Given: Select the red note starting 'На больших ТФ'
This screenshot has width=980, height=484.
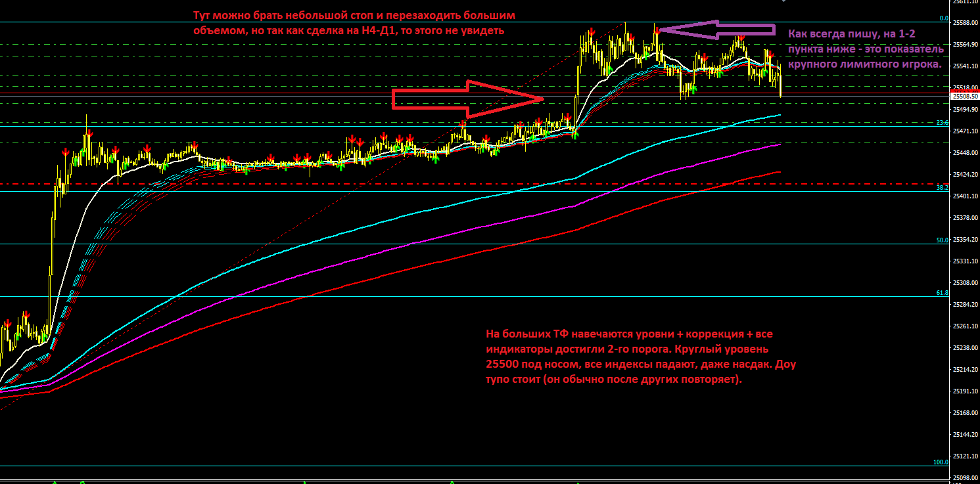Looking at the screenshot, I should pos(641,357).
